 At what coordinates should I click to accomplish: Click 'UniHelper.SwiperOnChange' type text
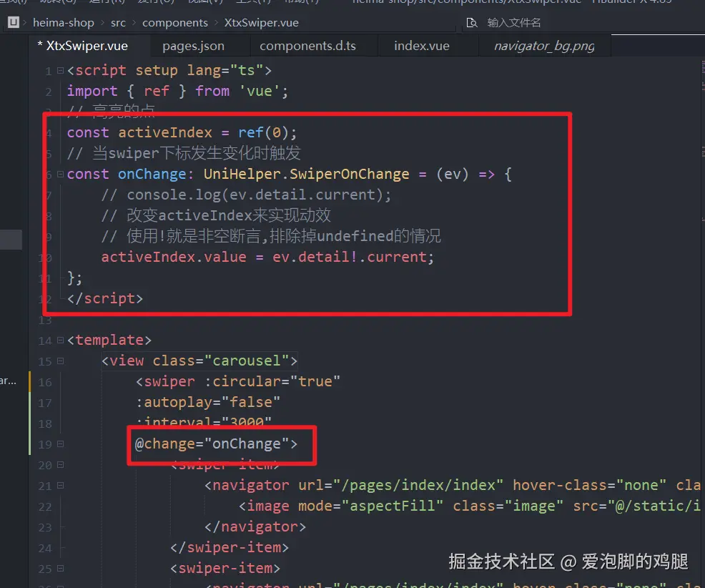click(306, 174)
